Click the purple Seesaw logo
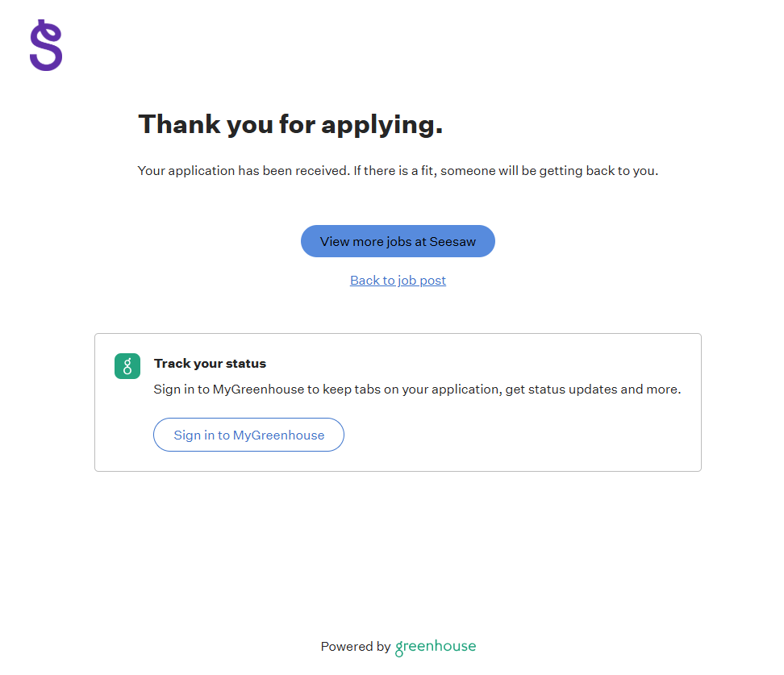This screenshot has width=784, height=675. [x=46, y=46]
